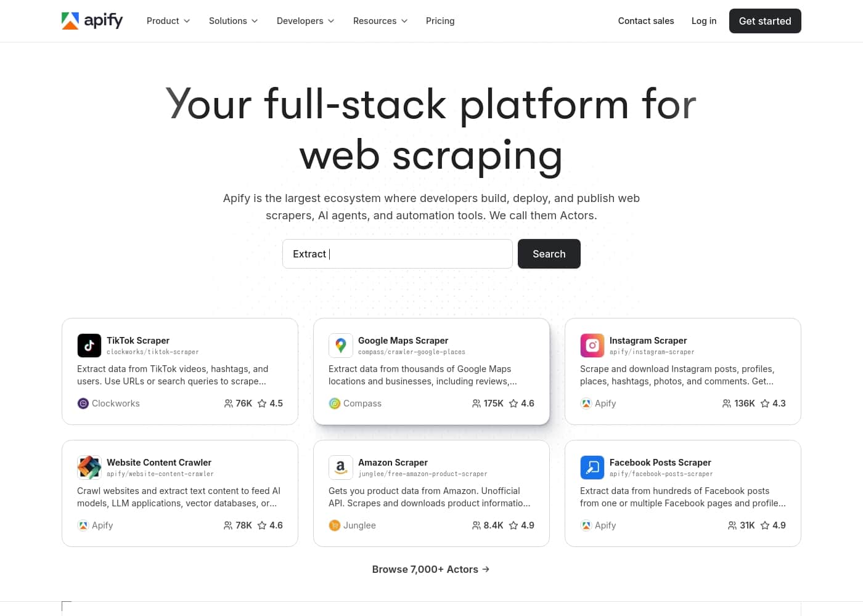Click Apify avatar on Website Content Crawler card
Viewport: 863px width, 616px height.
point(83,525)
